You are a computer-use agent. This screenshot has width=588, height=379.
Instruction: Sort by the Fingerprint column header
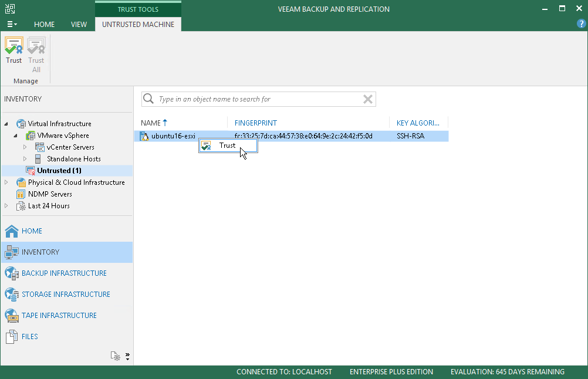click(256, 123)
